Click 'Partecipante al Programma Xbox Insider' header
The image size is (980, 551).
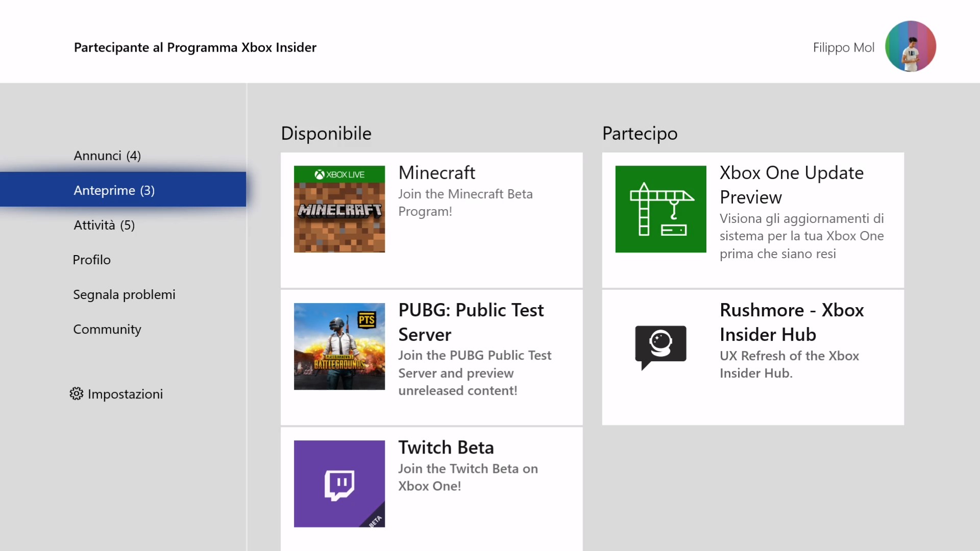pos(195,47)
